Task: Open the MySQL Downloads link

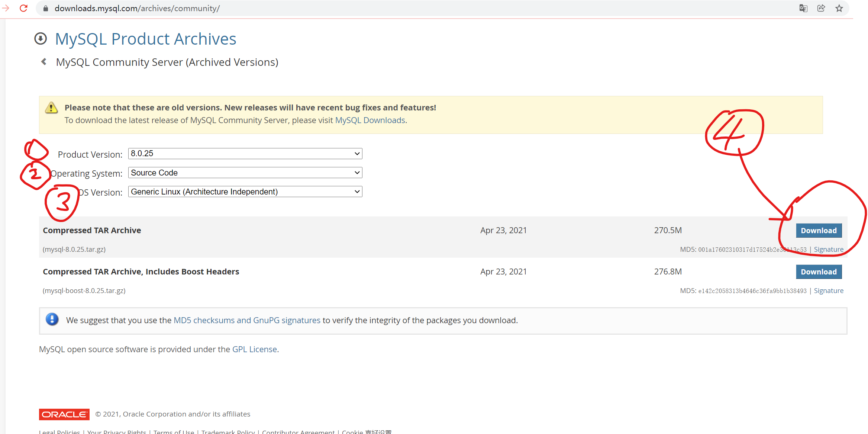Action: coord(370,120)
